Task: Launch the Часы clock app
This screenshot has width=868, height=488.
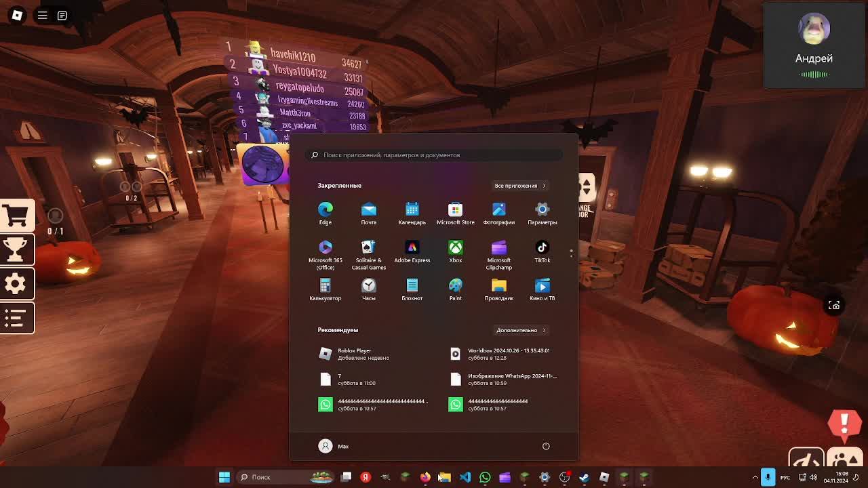Action: pyautogui.click(x=369, y=289)
